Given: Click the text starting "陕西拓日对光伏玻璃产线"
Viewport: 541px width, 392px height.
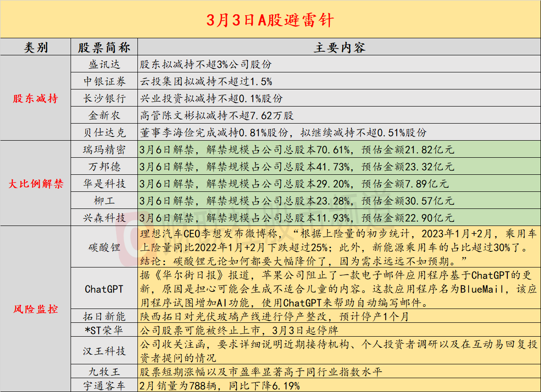Looking at the screenshot, I should coord(274,316).
